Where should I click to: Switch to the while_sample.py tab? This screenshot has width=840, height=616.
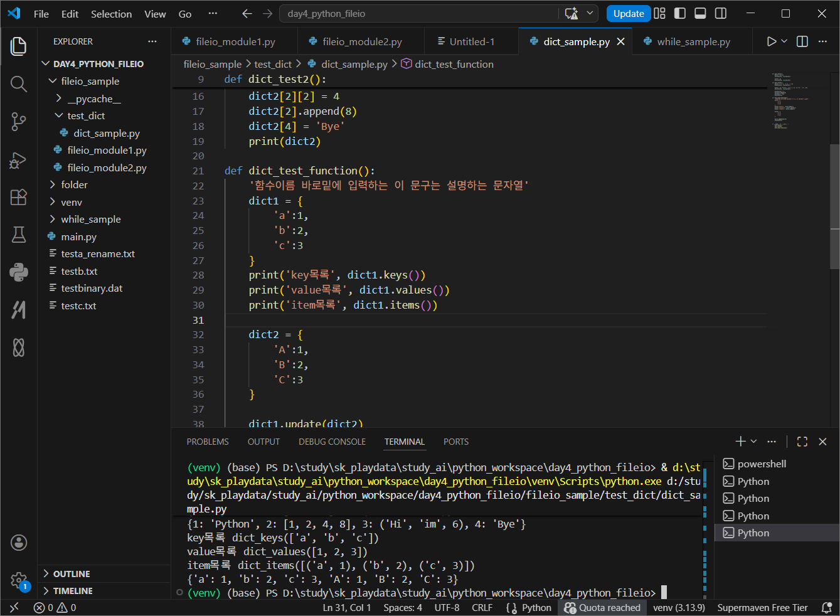coord(693,41)
